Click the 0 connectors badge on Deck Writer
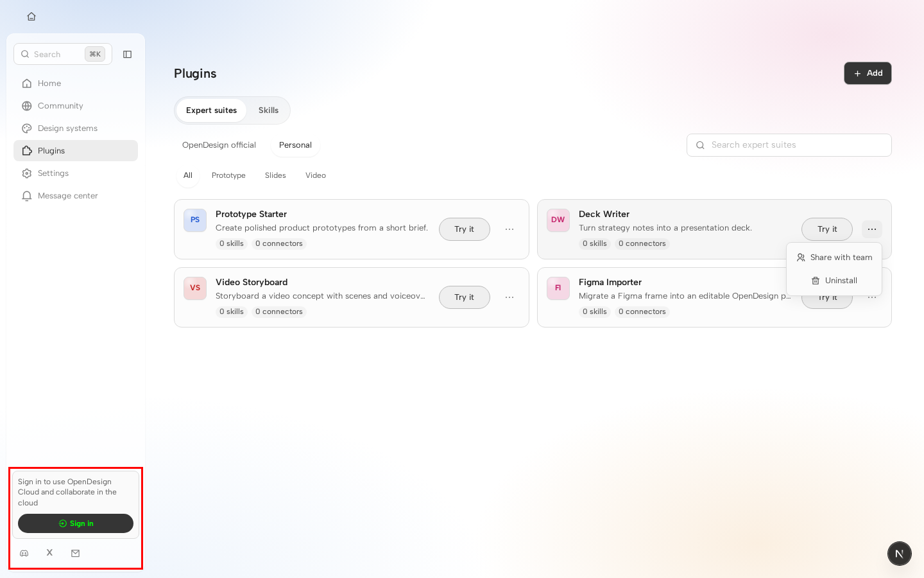924x578 pixels. click(642, 244)
